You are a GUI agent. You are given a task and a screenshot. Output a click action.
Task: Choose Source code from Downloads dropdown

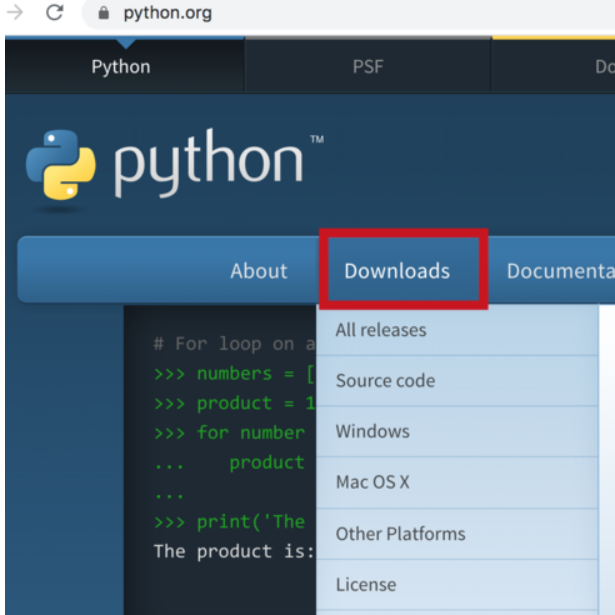click(457, 381)
